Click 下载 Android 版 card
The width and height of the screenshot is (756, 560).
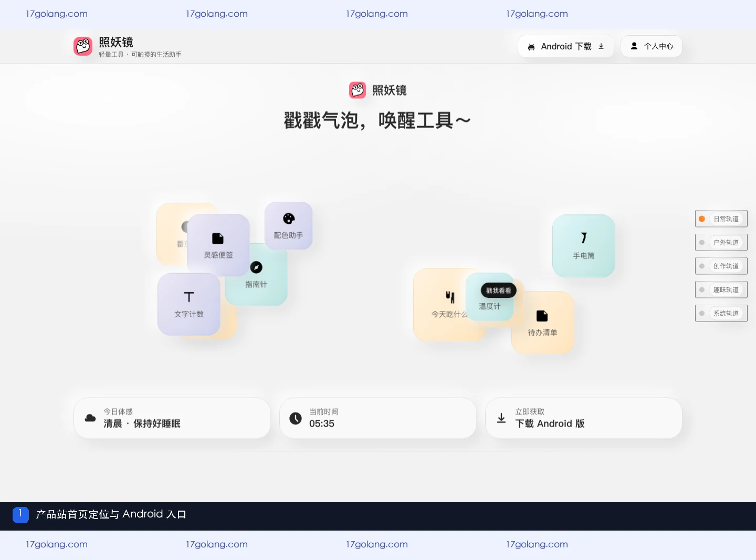pos(584,418)
